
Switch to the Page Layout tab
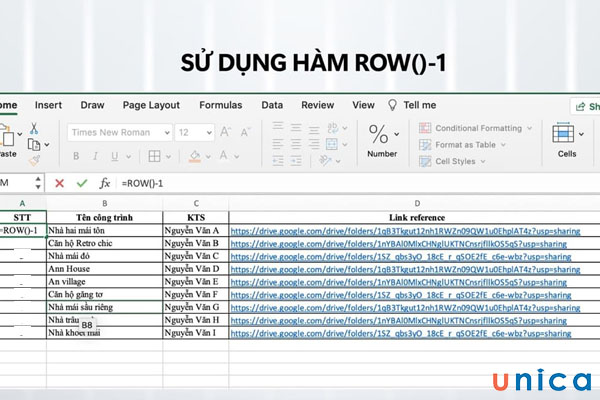(x=151, y=105)
